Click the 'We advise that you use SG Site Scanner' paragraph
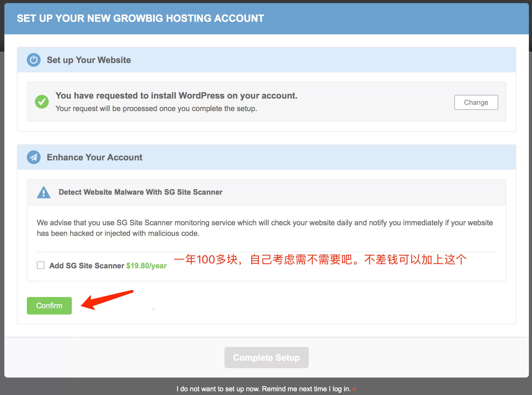 tap(265, 228)
